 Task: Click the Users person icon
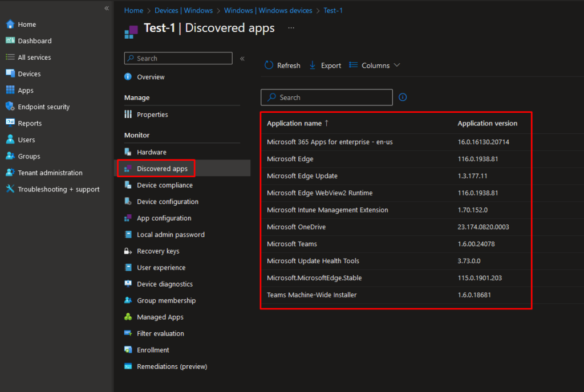pos(10,140)
